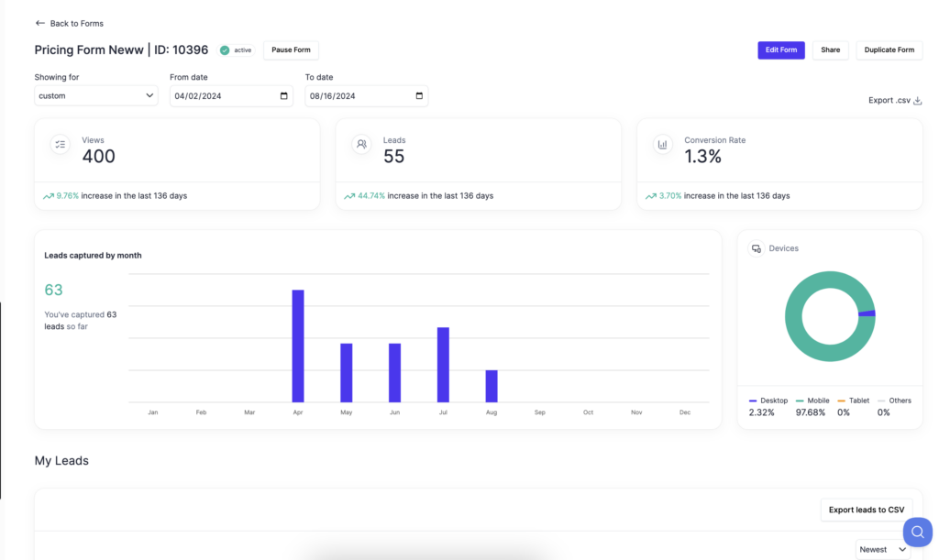This screenshot has width=939, height=560.
Task: Click the back arrow icon
Action: point(39,23)
